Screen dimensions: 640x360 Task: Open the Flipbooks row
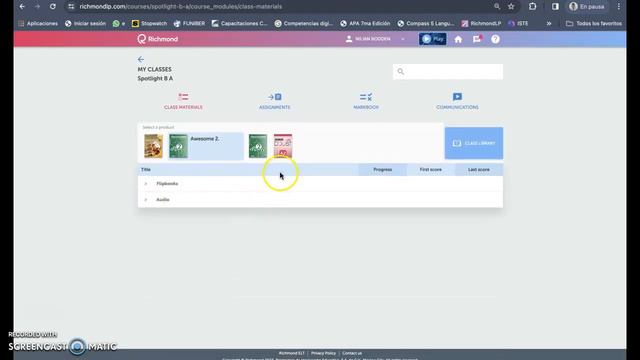click(320, 184)
